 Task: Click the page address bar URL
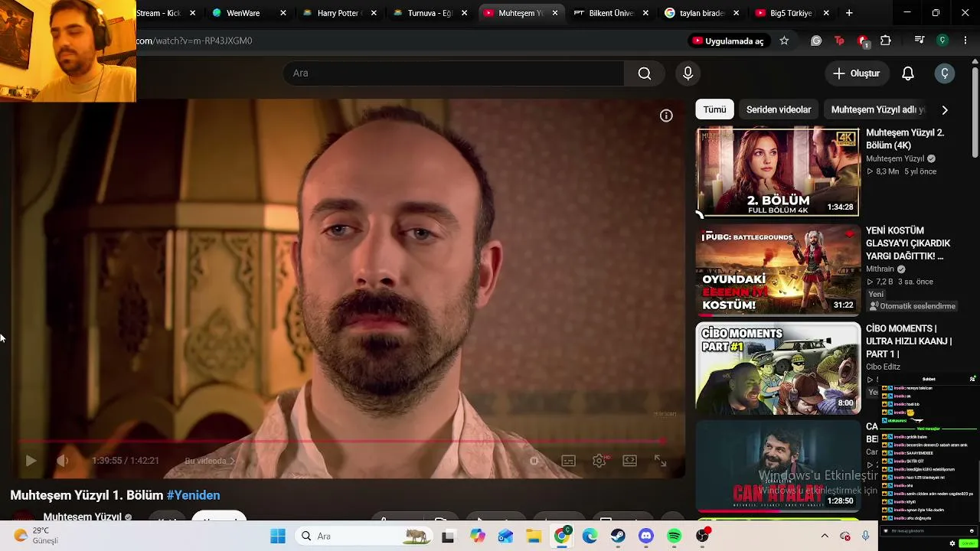point(194,41)
